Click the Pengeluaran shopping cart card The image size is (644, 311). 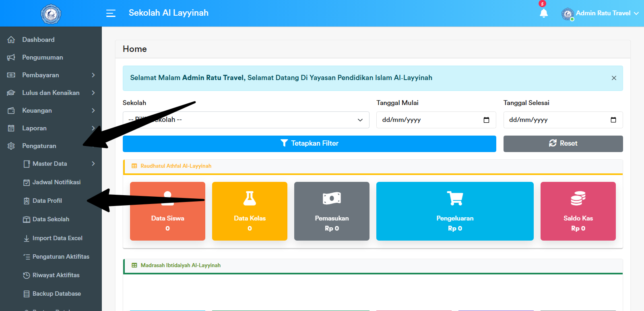[455, 211]
